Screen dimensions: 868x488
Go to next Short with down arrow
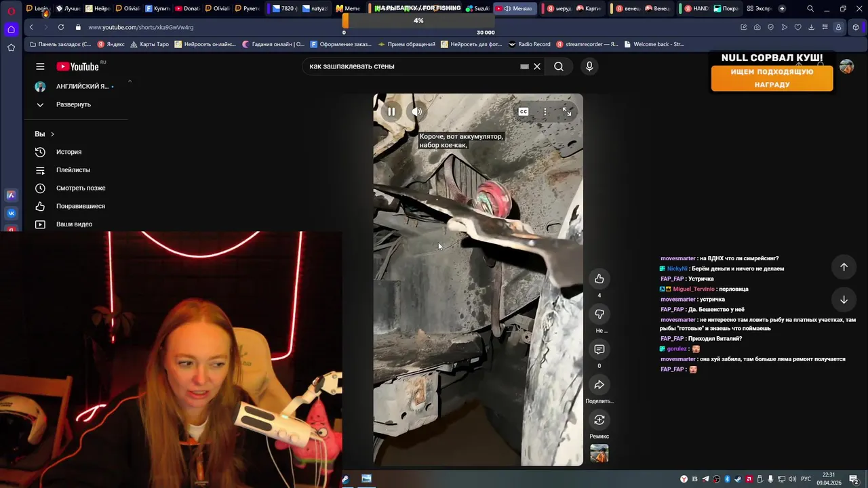(x=844, y=300)
